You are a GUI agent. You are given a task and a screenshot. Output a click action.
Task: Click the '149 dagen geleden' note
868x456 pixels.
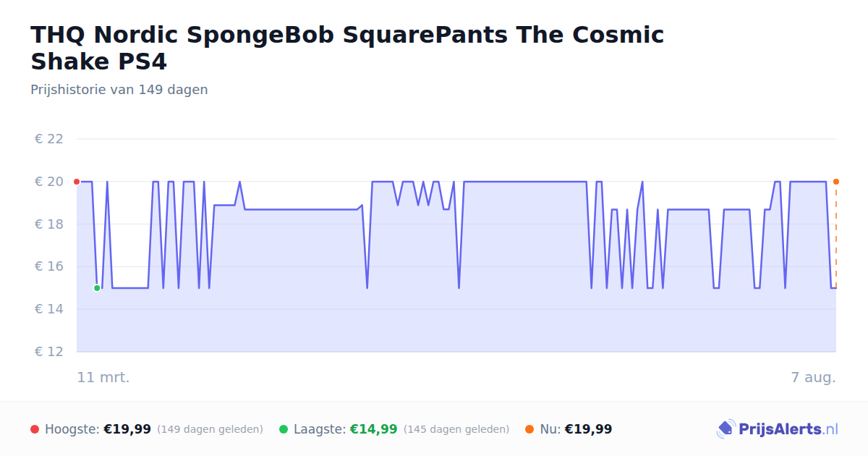pyautogui.click(x=210, y=429)
